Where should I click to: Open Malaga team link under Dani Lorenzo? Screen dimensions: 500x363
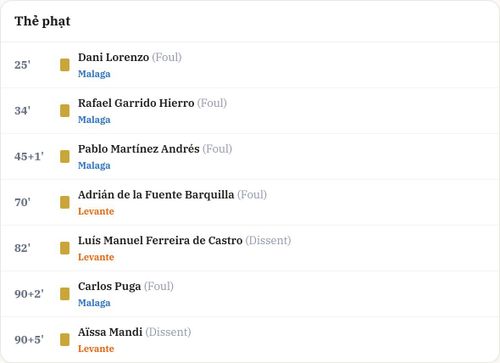click(94, 74)
